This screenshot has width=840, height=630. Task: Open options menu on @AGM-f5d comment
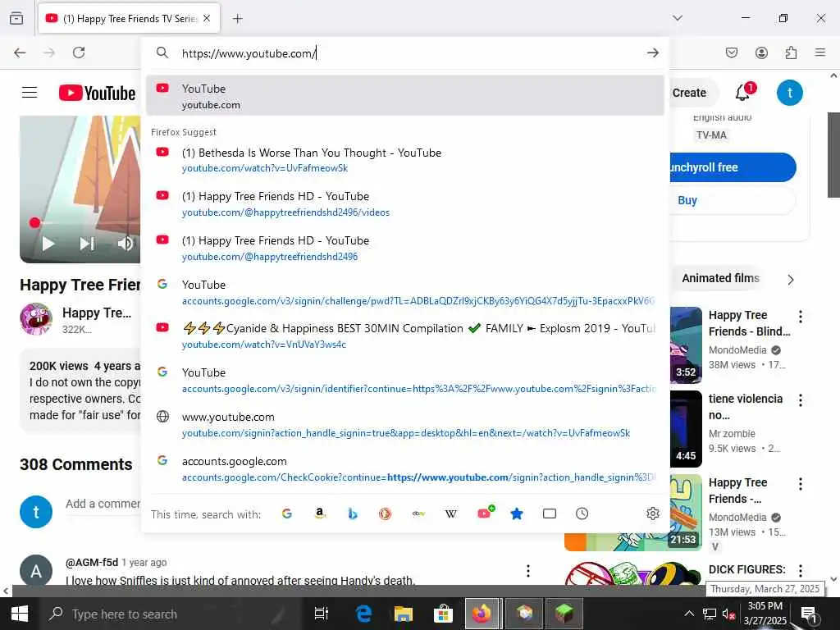coord(528,571)
